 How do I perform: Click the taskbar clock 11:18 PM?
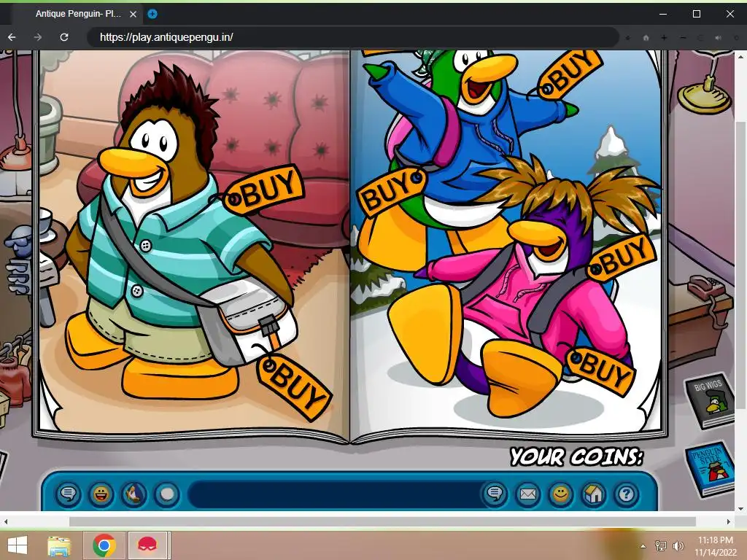point(715,540)
